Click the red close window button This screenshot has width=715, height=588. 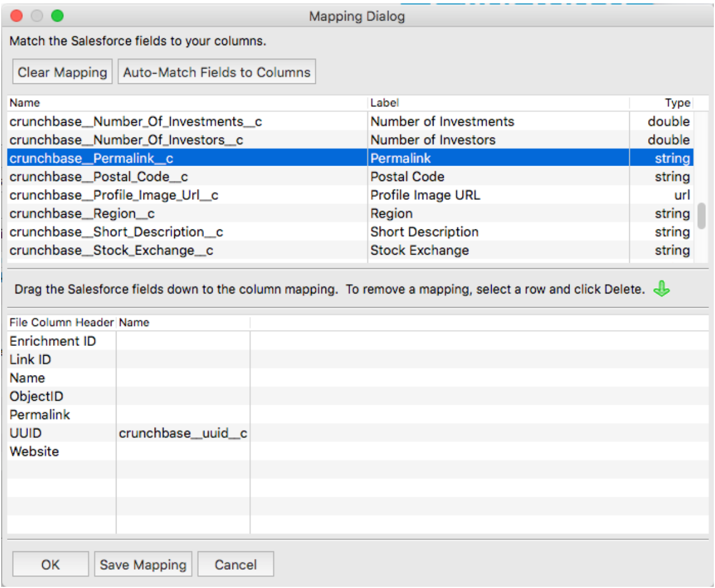[17, 16]
